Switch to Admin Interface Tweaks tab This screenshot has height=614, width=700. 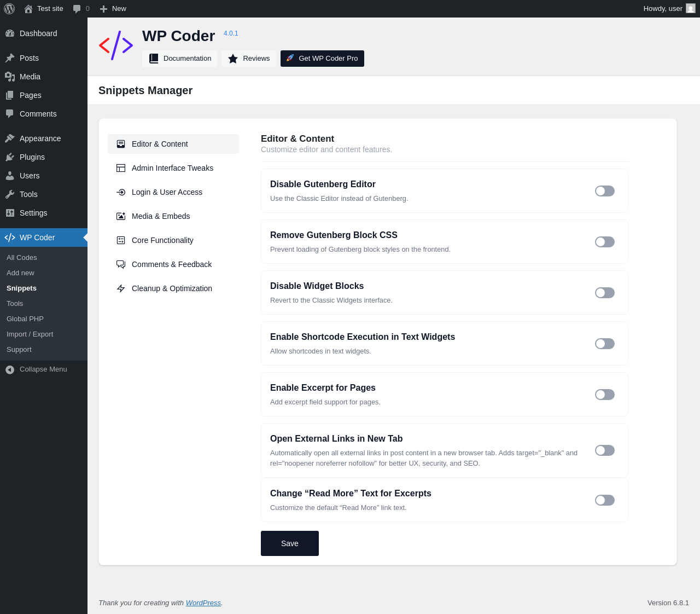coord(173,168)
